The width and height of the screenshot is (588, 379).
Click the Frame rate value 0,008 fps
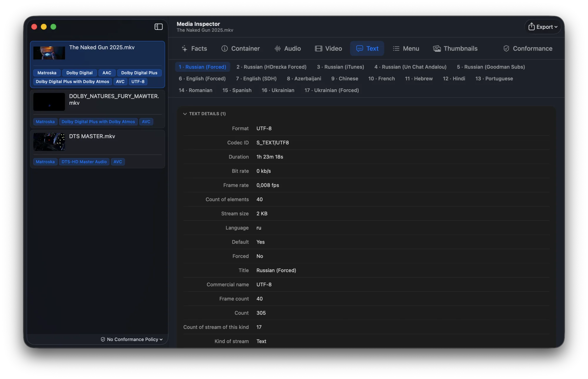pos(268,185)
